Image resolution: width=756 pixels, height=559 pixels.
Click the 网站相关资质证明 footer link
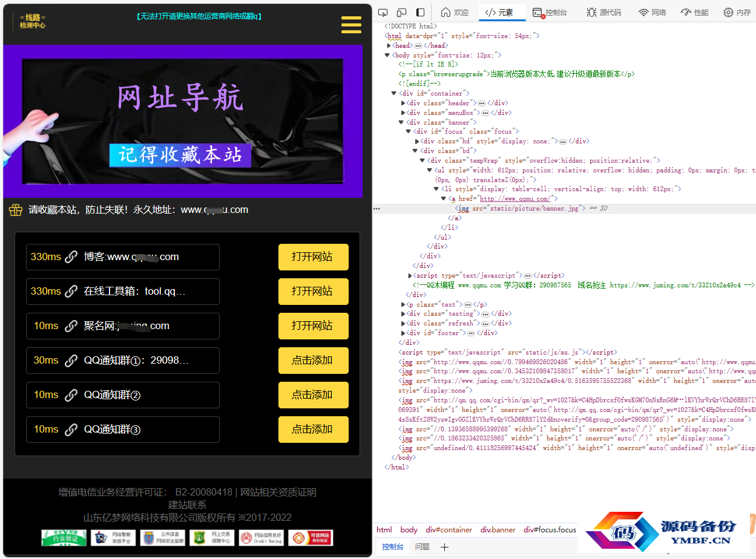(278, 492)
